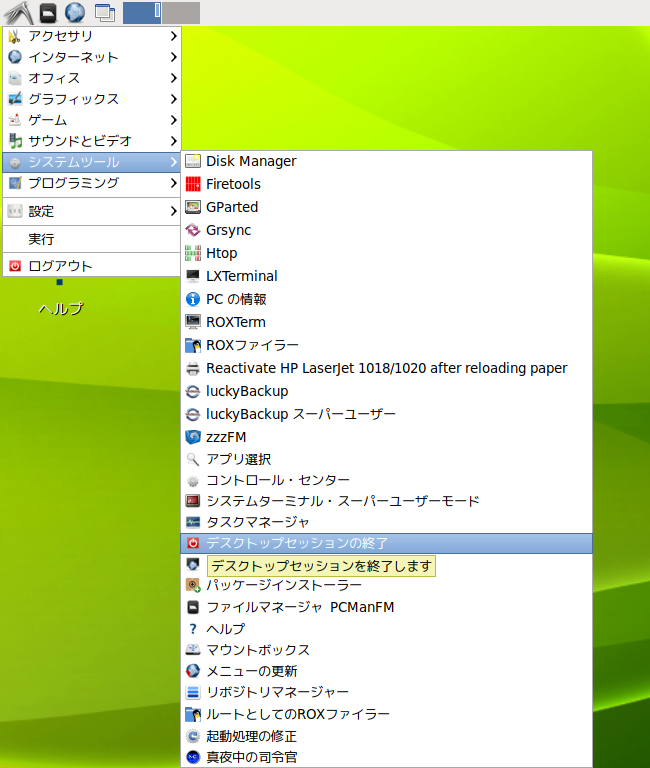This screenshot has height=768, width=650.
Task: Launch web browser globe icon in the panel
Action: click(75, 12)
